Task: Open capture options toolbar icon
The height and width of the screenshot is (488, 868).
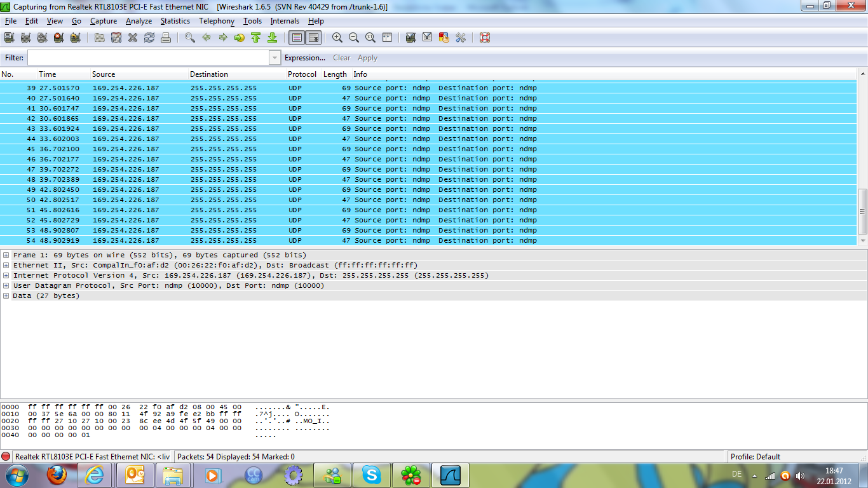Action: click(x=25, y=37)
